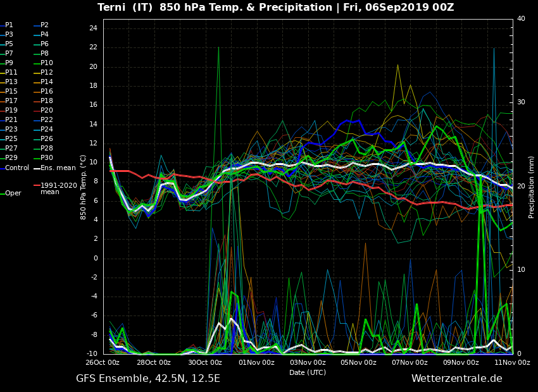The height and width of the screenshot is (392, 538).
Task: Click the 11Nov 00z date tick
Action: click(x=512, y=363)
